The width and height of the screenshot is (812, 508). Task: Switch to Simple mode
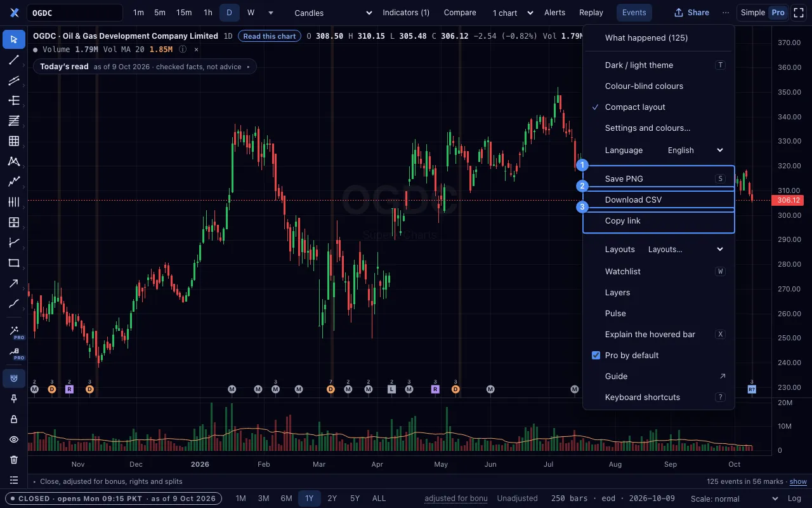(753, 13)
